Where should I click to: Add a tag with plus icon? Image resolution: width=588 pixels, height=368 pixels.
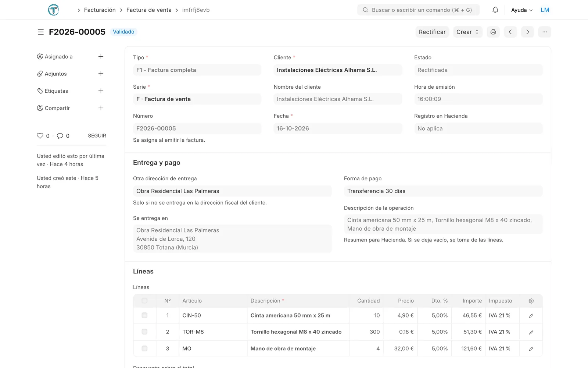click(x=101, y=91)
